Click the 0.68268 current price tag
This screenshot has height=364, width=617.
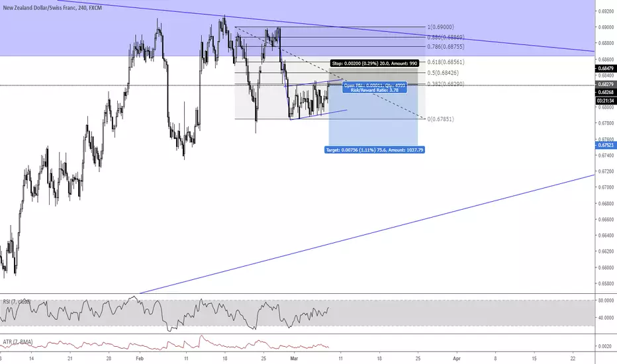tap(606, 92)
